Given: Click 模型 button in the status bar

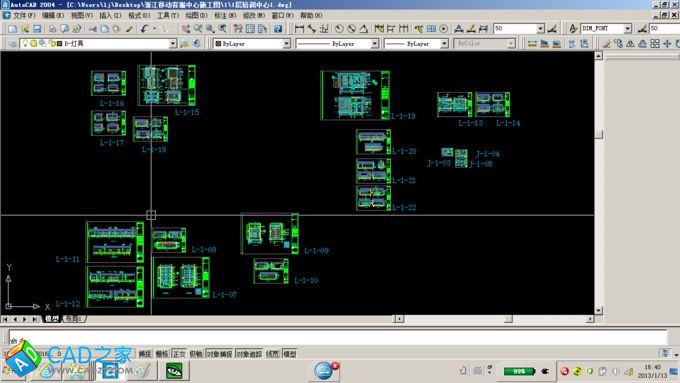Looking at the screenshot, I should [x=289, y=354].
